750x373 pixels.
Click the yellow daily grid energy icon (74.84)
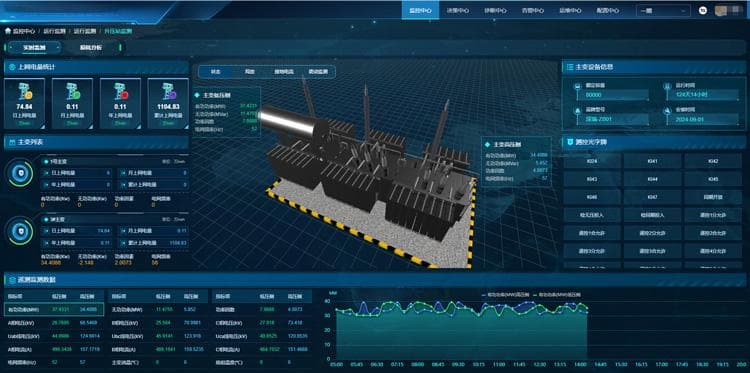(25, 91)
